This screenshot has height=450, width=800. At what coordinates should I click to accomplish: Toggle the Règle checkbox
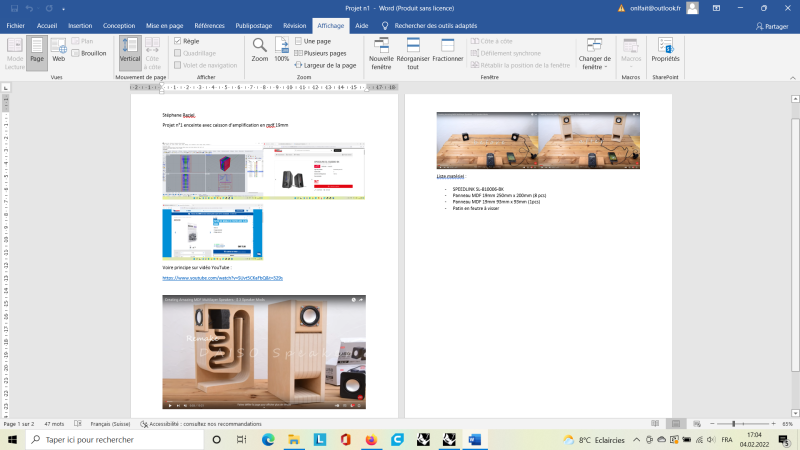tap(178, 41)
